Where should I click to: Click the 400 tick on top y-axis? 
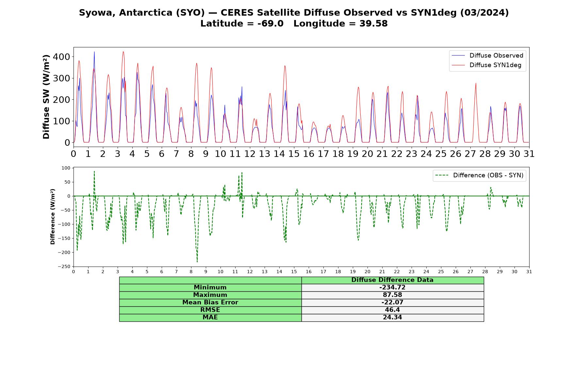(x=62, y=57)
